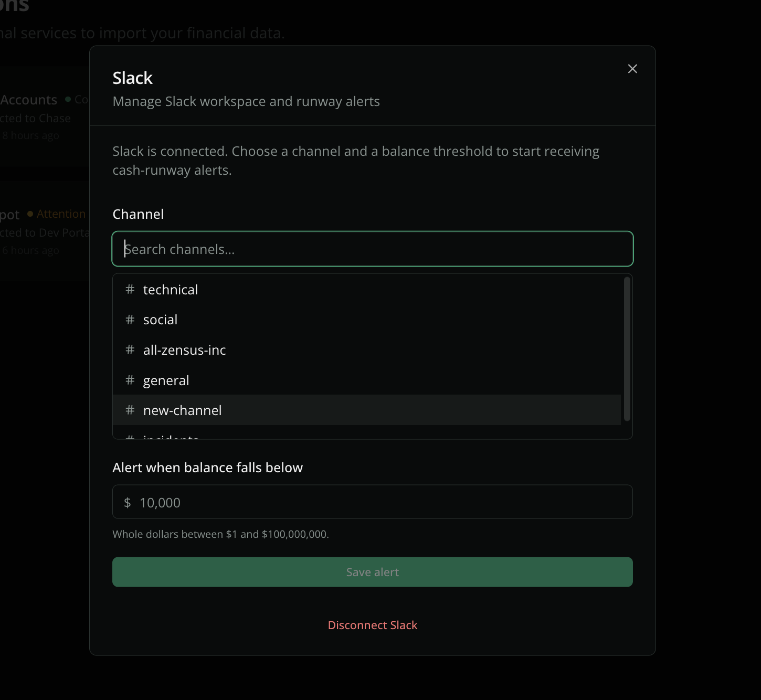Select the technical channel option
This screenshot has height=700, width=761.
click(x=367, y=290)
